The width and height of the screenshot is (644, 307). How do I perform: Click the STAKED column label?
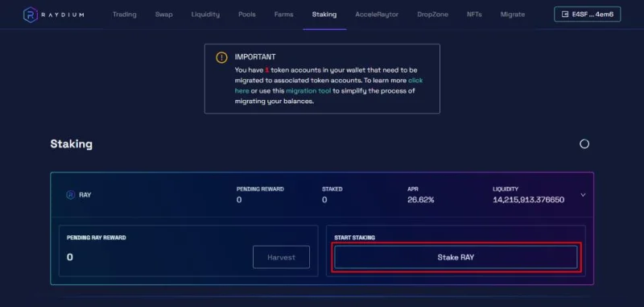(332, 189)
